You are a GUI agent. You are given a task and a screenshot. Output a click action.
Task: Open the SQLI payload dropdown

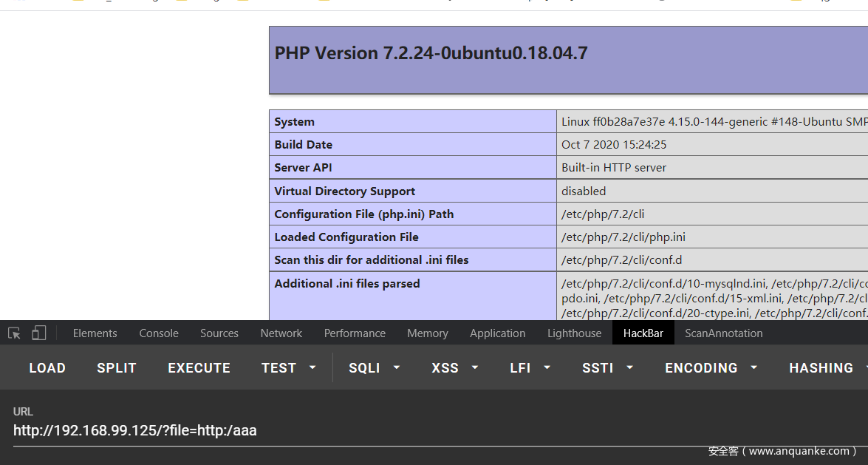tap(375, 368)
